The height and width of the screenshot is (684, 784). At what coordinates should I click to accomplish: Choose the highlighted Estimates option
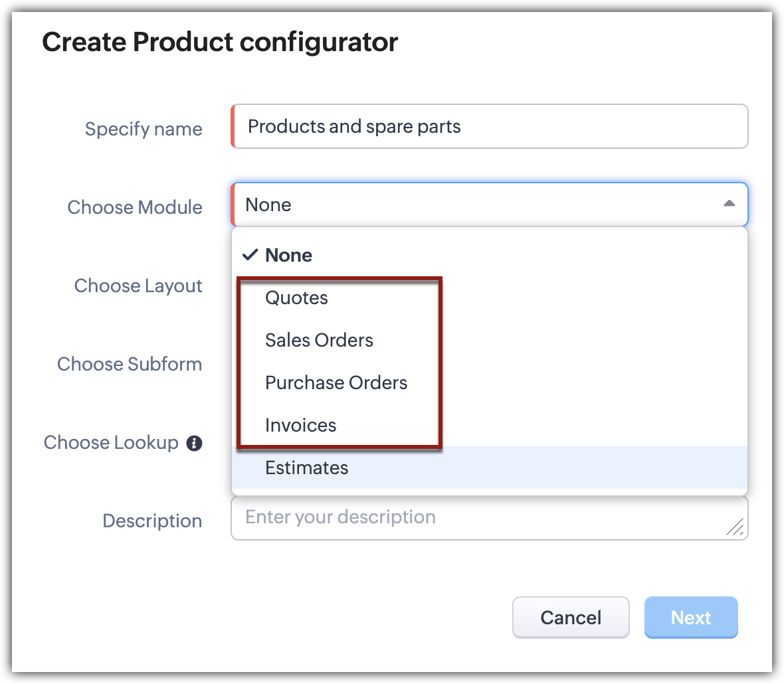[306, 468]
